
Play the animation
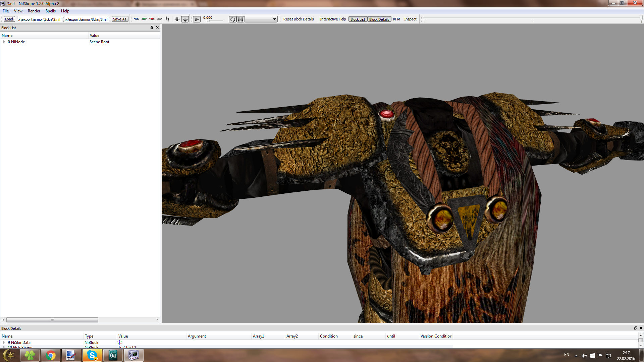(197, 19)
